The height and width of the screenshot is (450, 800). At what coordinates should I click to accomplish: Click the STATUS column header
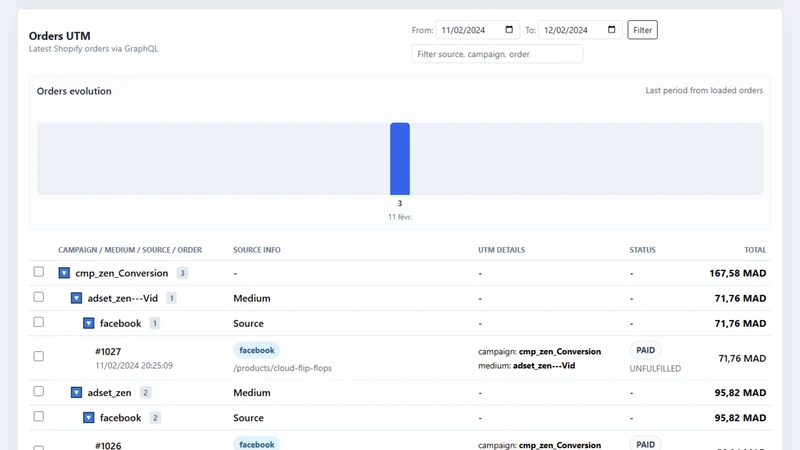click(642, 250)
